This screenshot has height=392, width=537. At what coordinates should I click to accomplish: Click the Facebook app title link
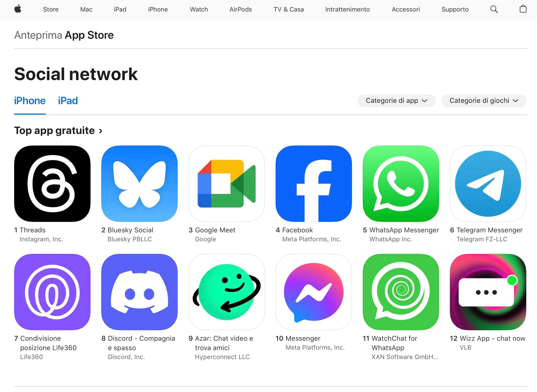tap(297, 230)
